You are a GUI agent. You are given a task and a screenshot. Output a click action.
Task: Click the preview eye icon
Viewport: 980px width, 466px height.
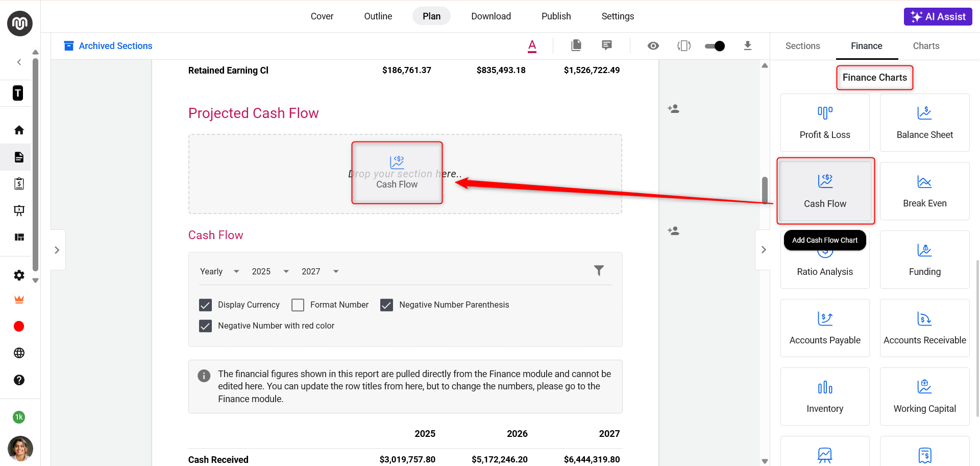coord(653,46)
